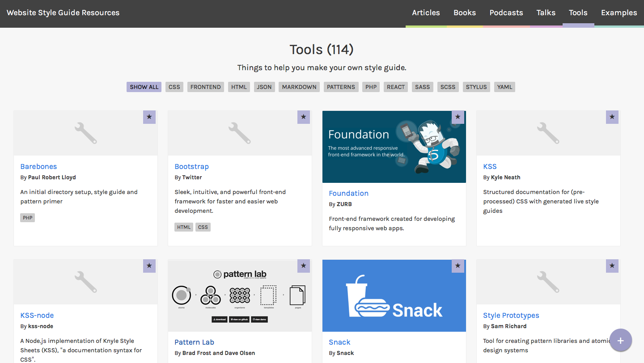Viewport: 644px width, 363px height.
Task: Click the Tools (114) heading
Action: [x=322, y=49]
